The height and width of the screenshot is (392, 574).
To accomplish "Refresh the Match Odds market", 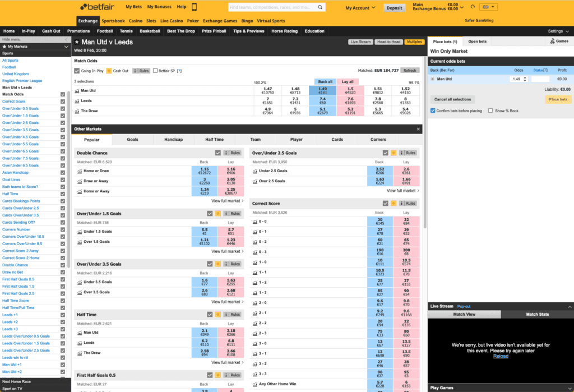I will coord(410,70).
